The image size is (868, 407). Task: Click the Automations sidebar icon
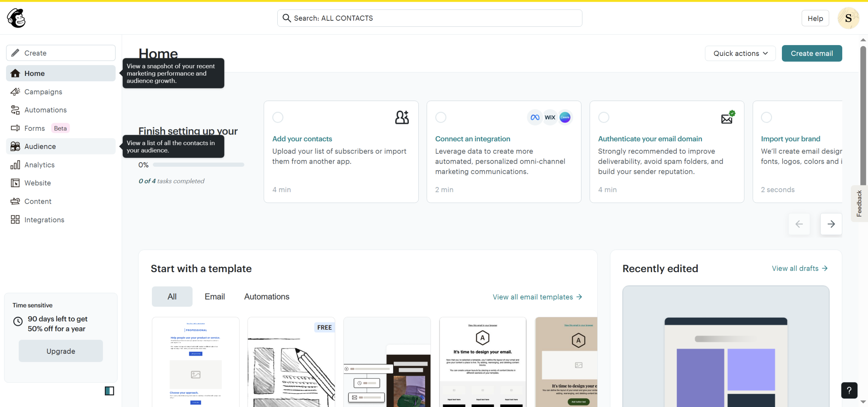(15, 110)
